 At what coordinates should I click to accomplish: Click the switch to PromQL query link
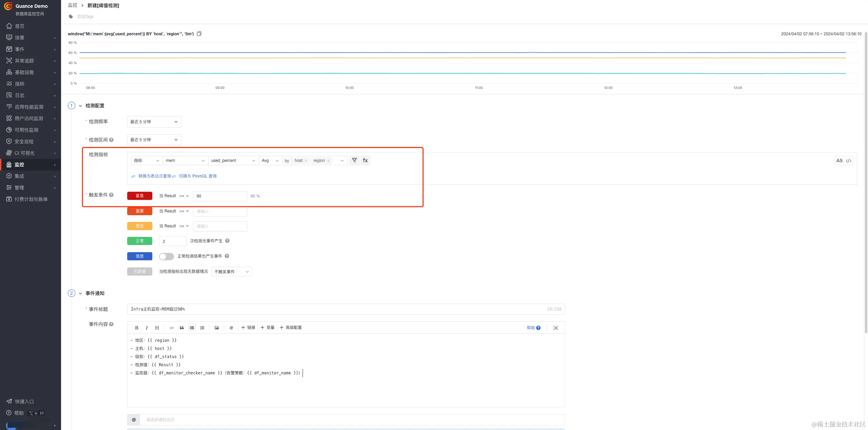[197, 176]
